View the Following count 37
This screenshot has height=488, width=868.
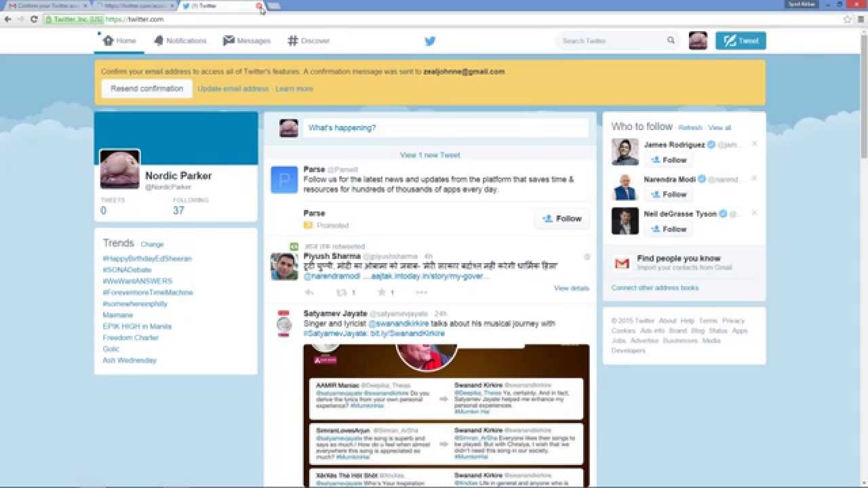point(178,211)
